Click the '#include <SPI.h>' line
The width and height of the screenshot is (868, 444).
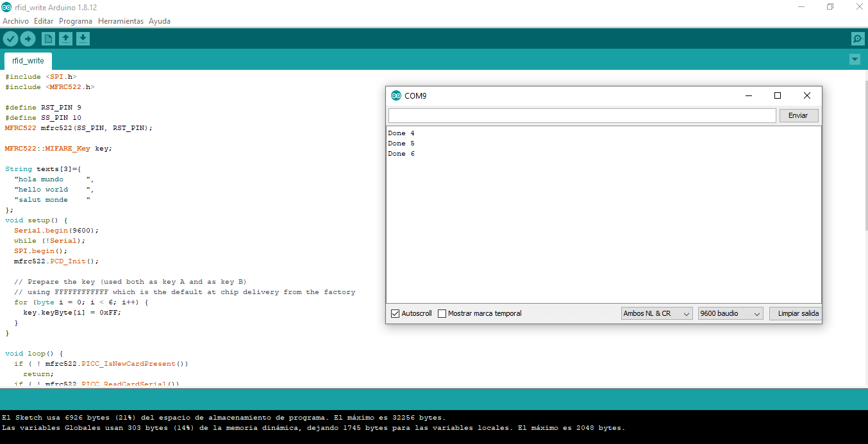[41, 77]
